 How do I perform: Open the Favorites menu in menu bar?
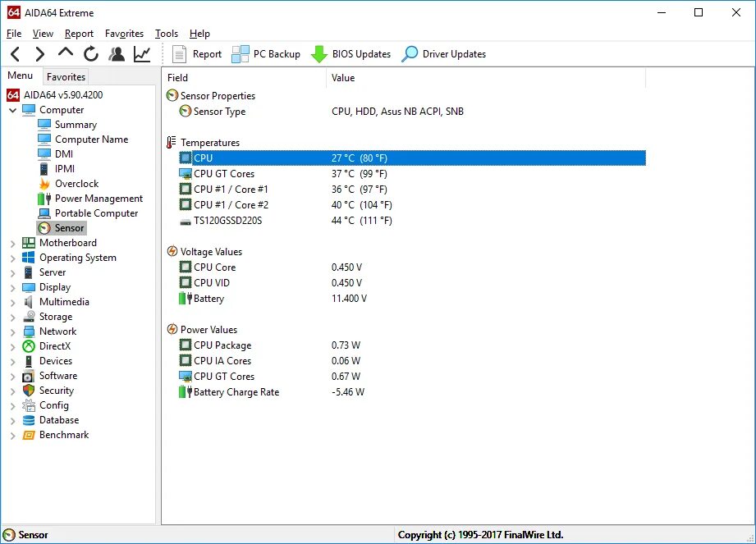point(125,34)
